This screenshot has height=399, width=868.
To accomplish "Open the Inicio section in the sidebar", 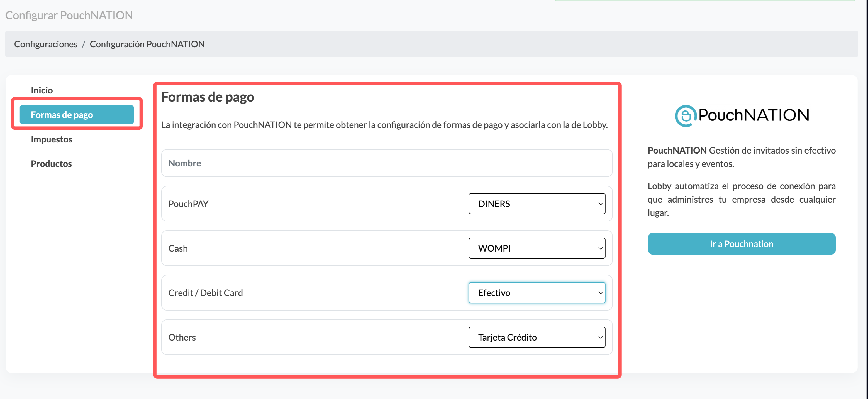I will coord(42,90).
